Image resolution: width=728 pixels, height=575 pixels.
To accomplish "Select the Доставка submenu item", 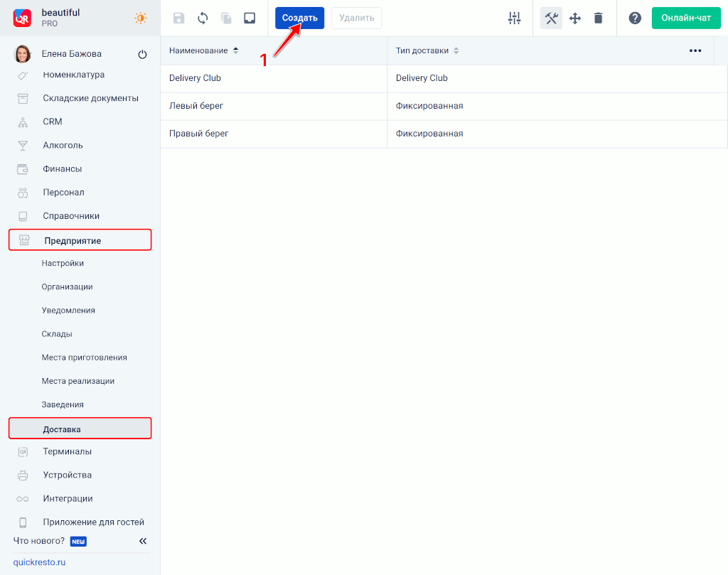I will 80,429.
